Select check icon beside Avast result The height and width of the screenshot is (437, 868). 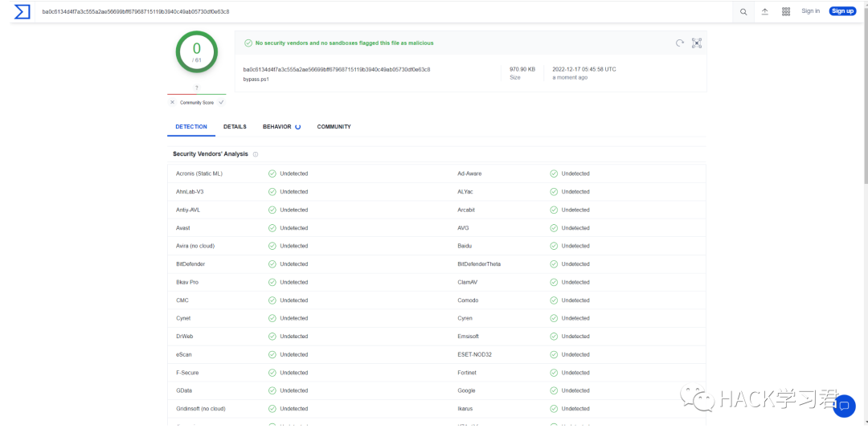coord(272,228)
